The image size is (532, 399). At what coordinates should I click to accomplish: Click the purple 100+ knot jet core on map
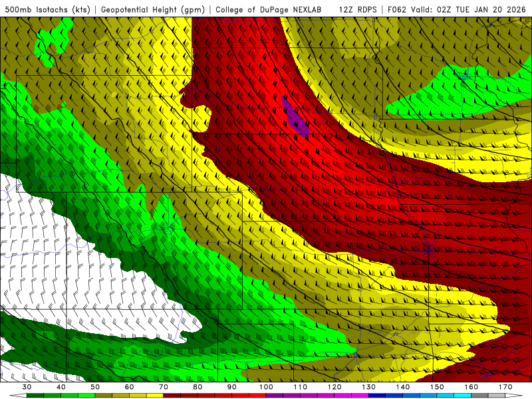295,116
